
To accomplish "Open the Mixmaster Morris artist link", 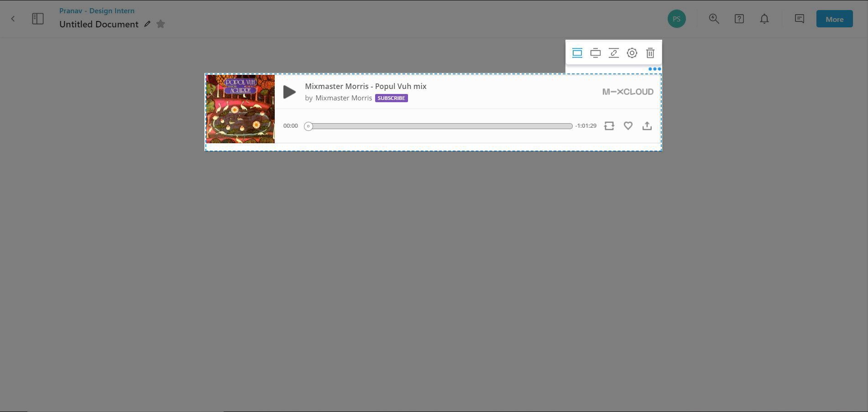I will tap(344, 98).
